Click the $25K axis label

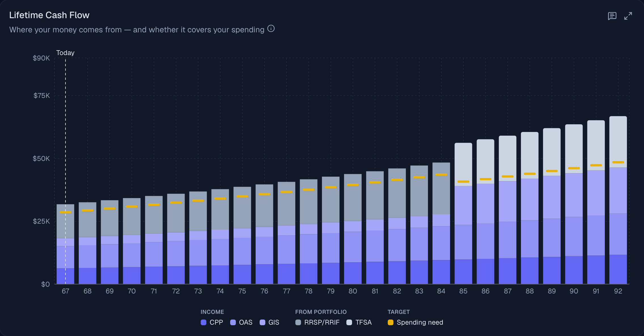(41, 221)
